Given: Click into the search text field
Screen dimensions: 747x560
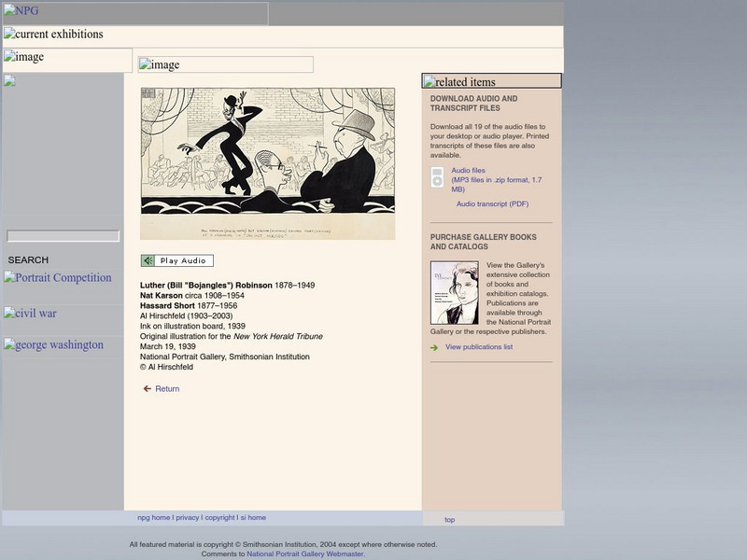Looking at the screenshot, I should [63, 236].
